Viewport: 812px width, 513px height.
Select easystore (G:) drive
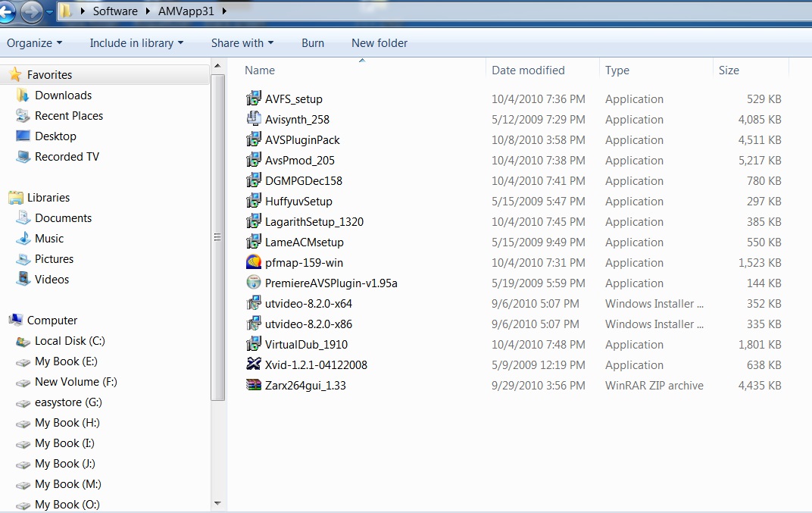coord(68,402)
